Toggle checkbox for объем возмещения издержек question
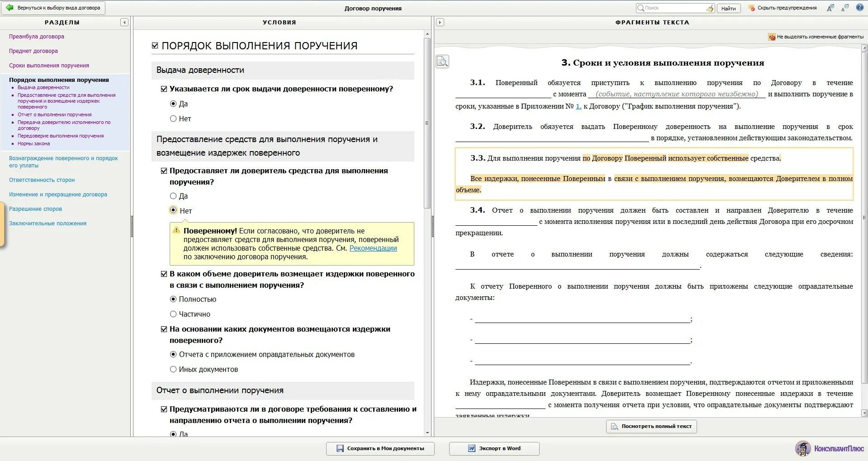This screenshot has height=461, width=868. tap(164, 274)
